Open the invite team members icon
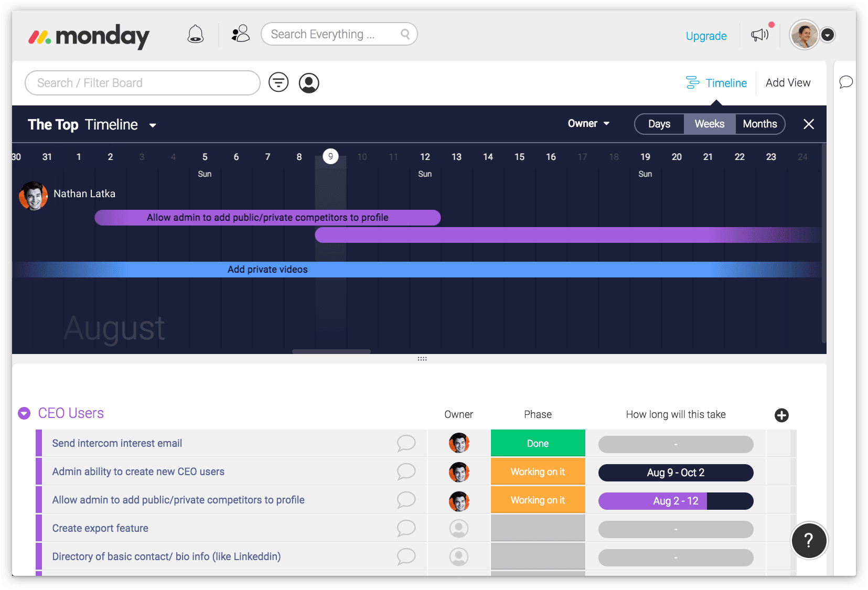This screenshot has width=868, height=590. coord(241,34)
